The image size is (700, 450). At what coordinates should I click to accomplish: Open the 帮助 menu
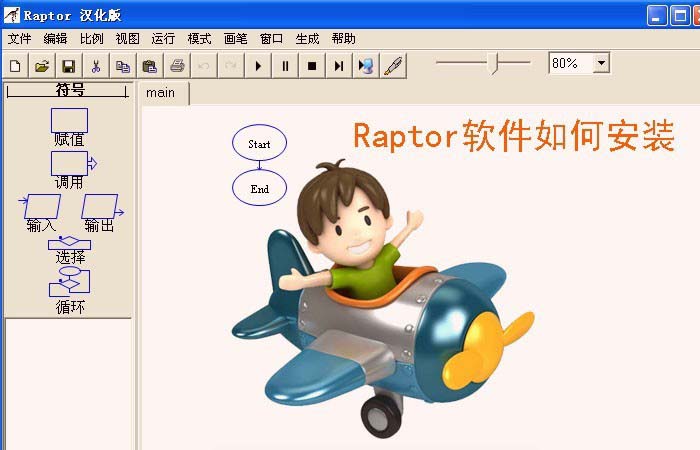coord(344,39)
